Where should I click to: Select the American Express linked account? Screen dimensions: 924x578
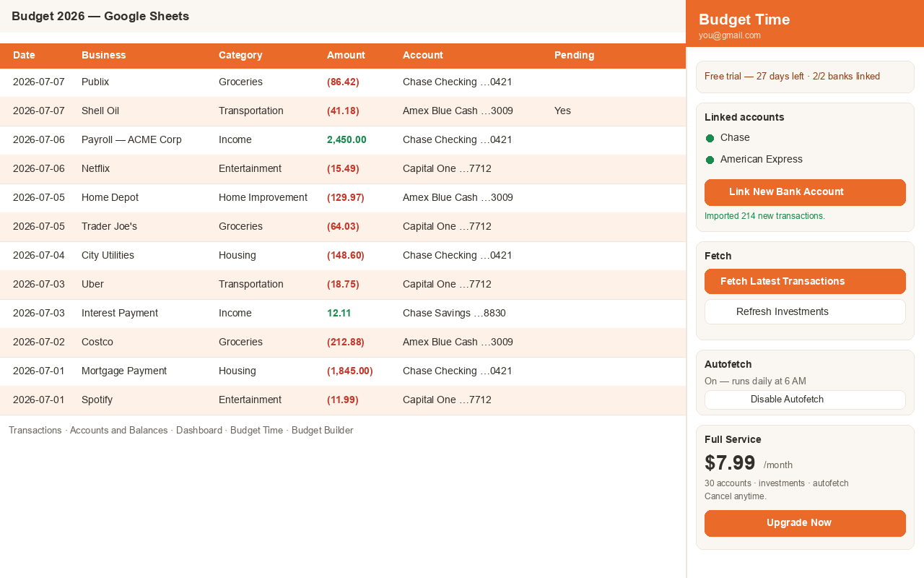[x=762, y=160]
